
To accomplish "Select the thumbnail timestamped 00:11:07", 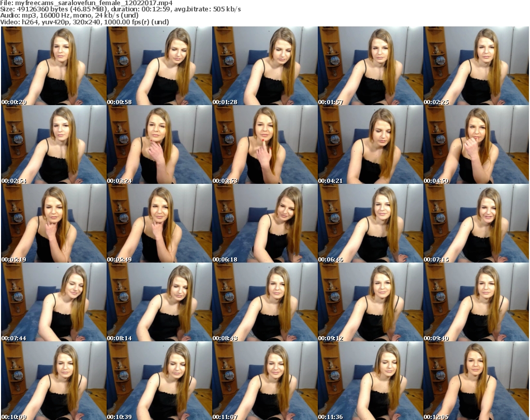I will tap(265, 381).
